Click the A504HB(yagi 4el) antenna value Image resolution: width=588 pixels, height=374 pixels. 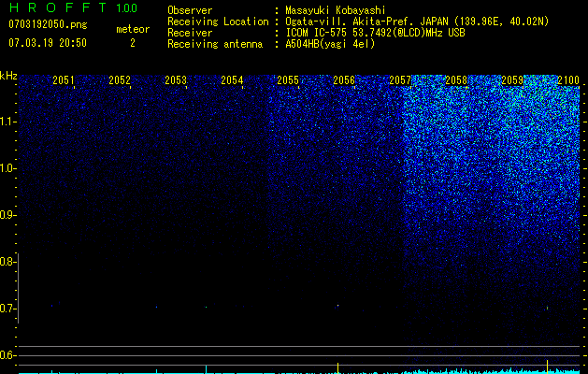(330, 44)
